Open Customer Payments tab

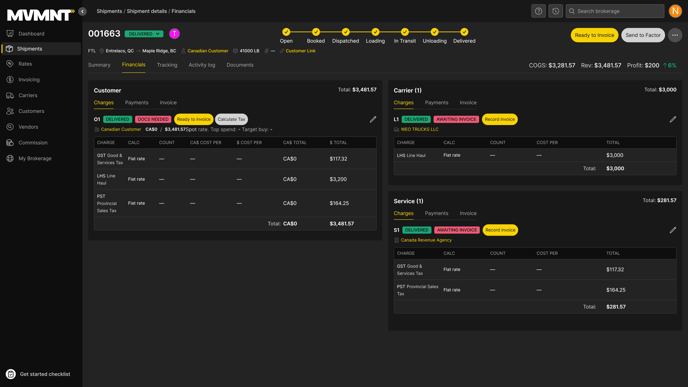click(136, 103)
